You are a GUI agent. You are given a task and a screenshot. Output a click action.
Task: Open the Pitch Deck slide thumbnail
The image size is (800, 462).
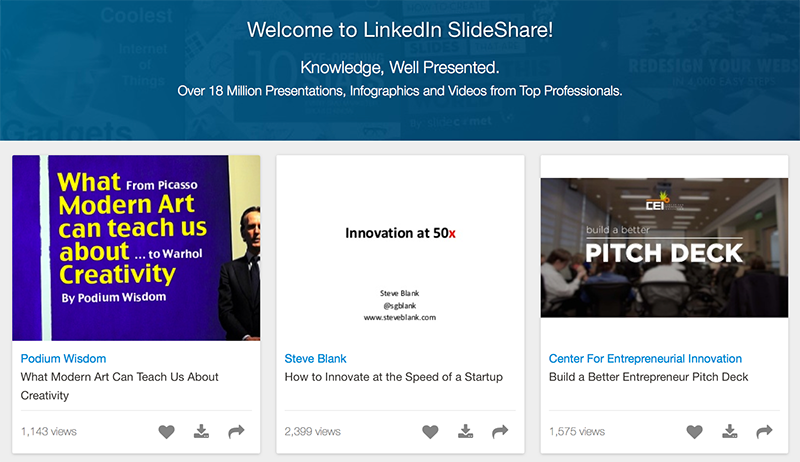(664, 247)
